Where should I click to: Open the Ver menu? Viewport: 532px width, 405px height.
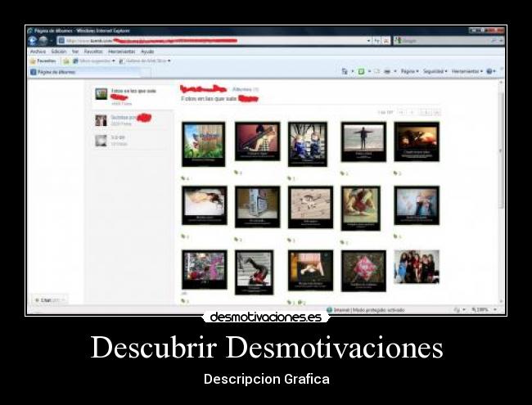[75, 52]
